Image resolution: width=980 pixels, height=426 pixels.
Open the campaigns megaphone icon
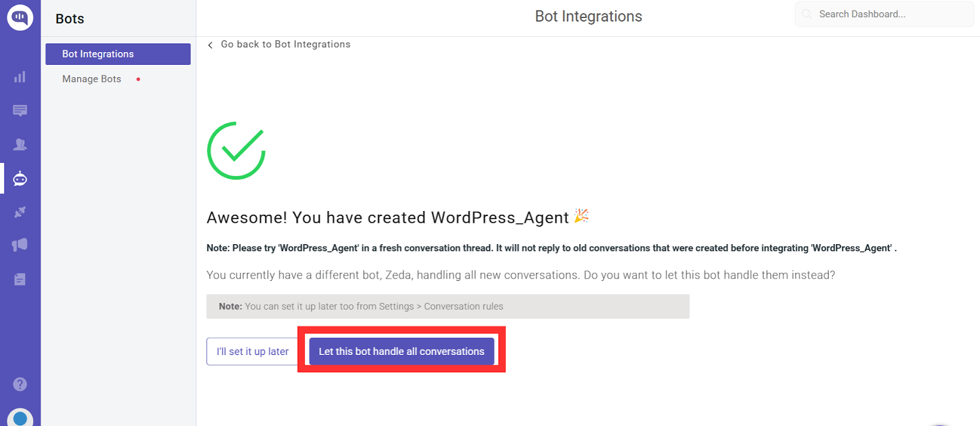coord(20,245)
